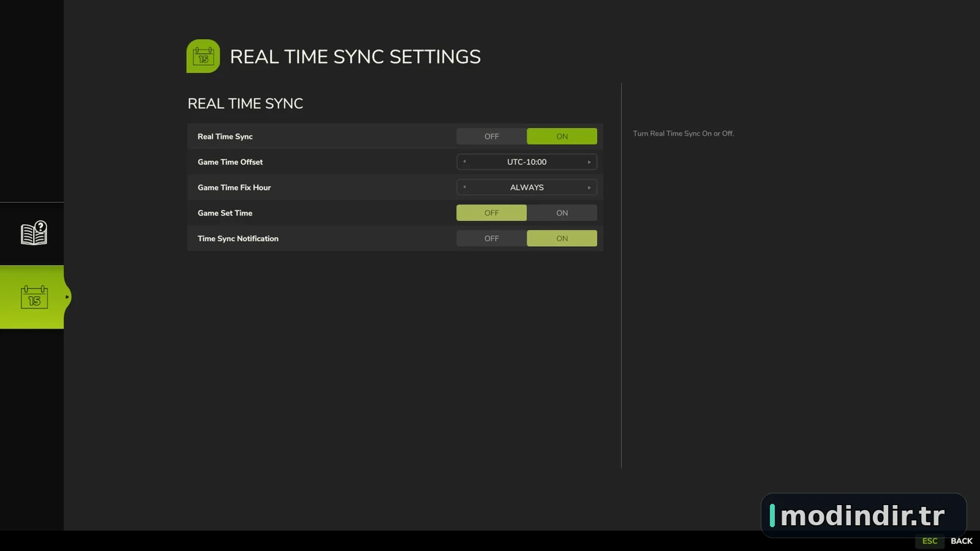The width and height of the screenshot is (980, 551).
Task: Click right arrow of Game Time Fix Hour
Action: tap(589, 187)
